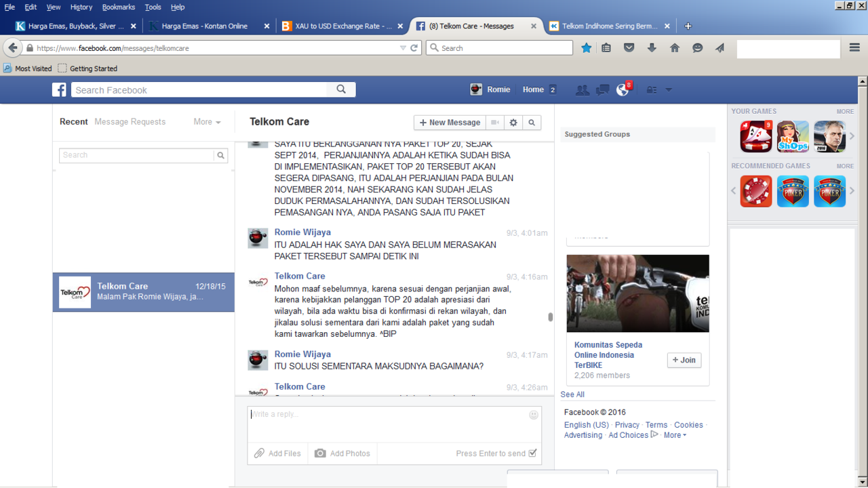The height and width of the screenshot is (488, 868).
Task: Go to the Firefox home page icon
Action: point(674,48)
